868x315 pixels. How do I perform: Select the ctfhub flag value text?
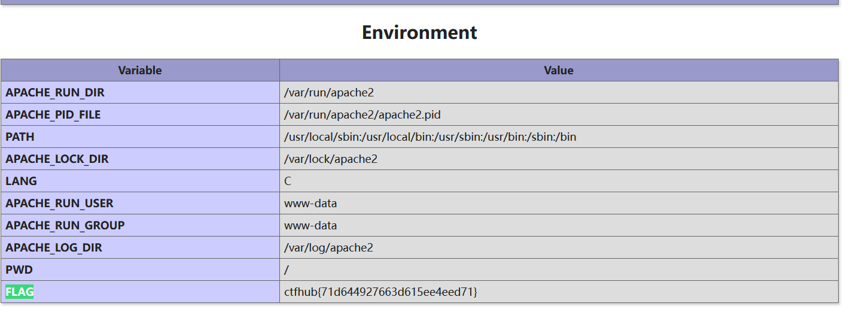point(380,292)
